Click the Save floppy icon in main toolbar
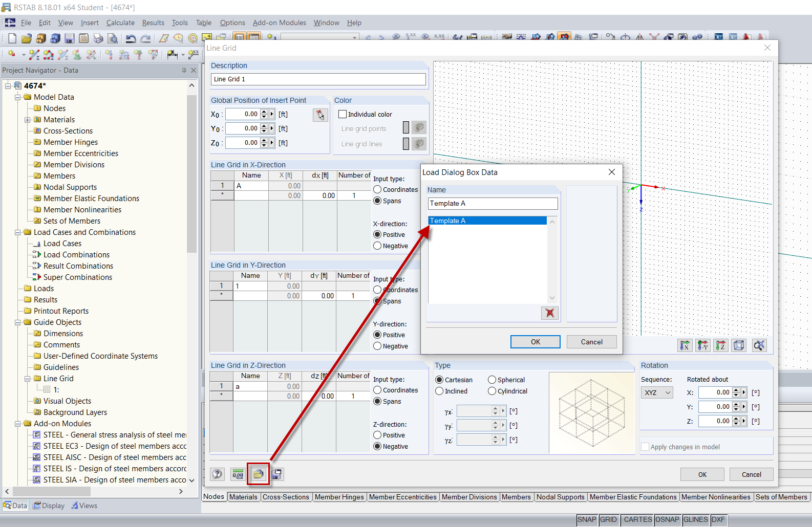 (70, 38)
